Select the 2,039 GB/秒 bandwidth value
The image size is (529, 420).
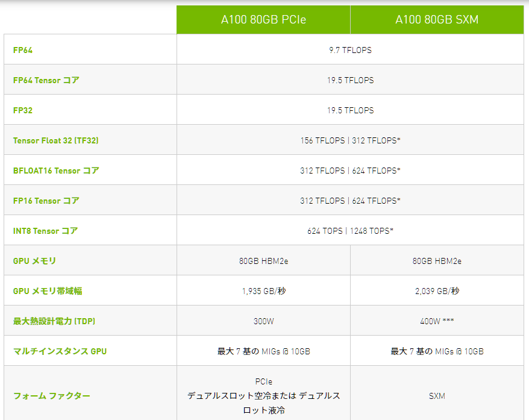coord(437,291)
